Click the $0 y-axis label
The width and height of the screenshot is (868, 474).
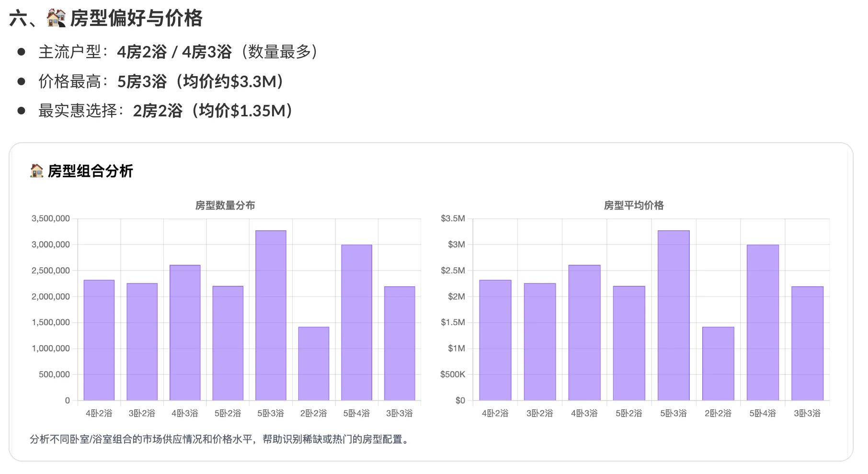(x=460, y=400)
